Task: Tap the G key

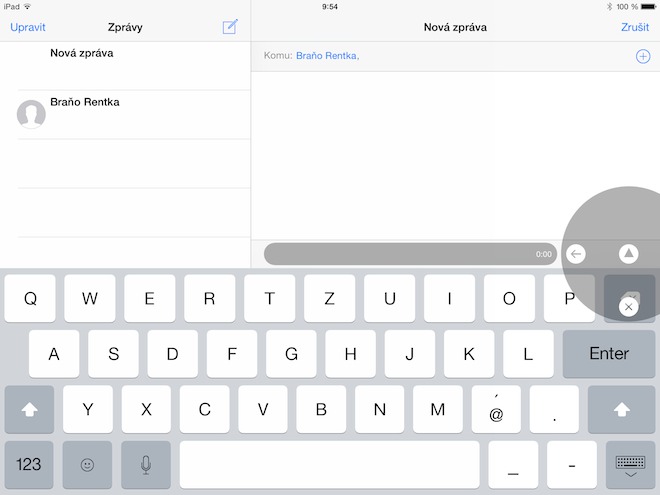Action: (x=291, y=354)
